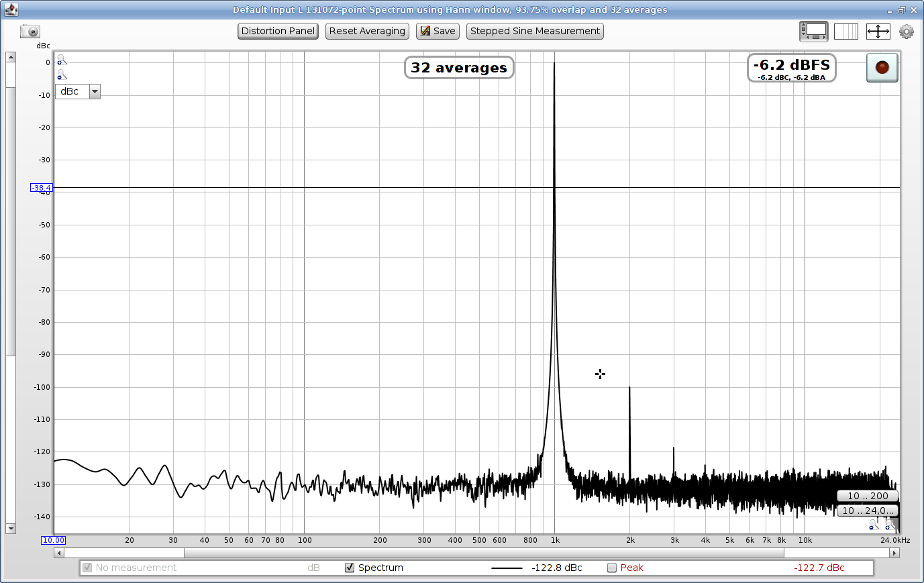Set frequency range to 10 .. 24,0...
Image resolution: width=924 pixels, height=583 pixels.
click(867, 511)
